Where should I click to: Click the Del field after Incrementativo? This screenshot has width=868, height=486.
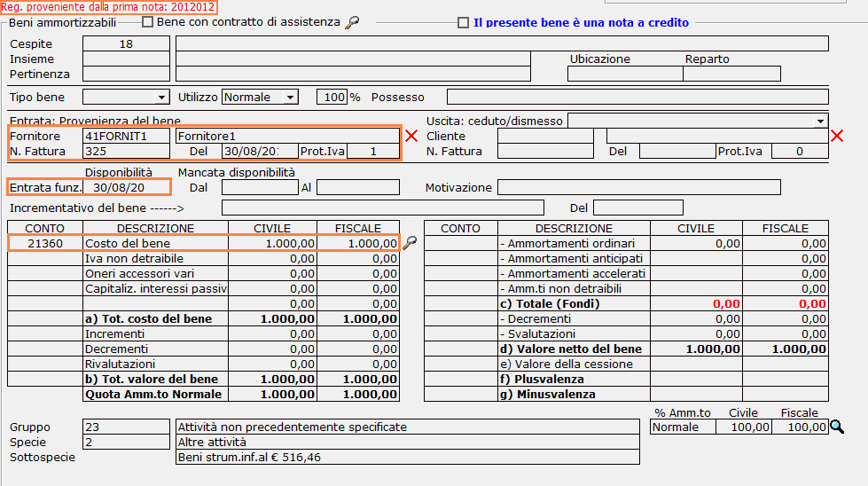637,208
